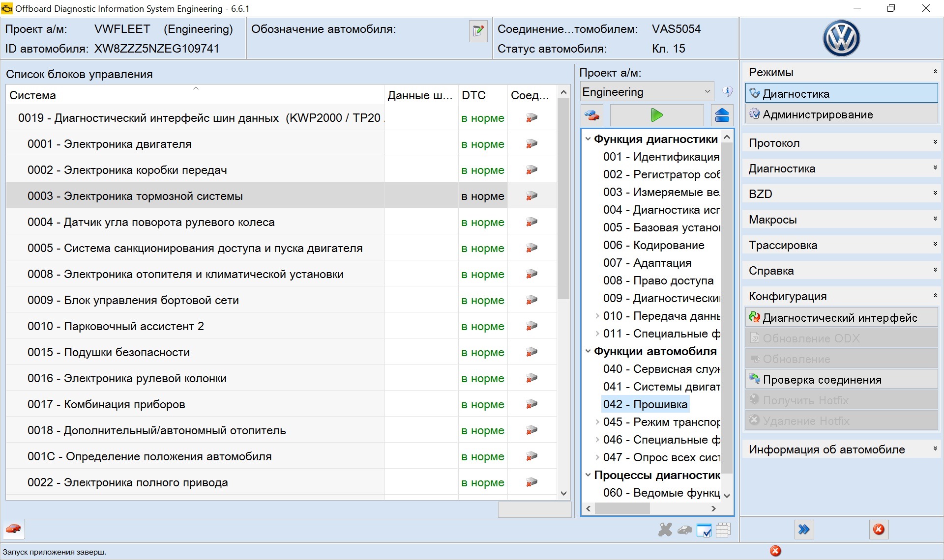Click the grey car icon in bottom toolbar
944x560 pixels.
(684, 530)
